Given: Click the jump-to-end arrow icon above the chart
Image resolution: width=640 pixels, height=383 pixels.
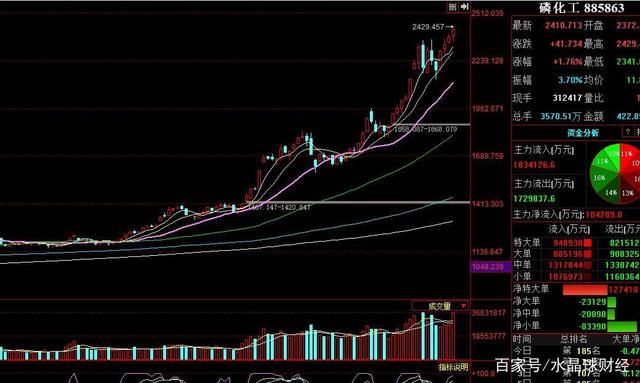Looking at the screenshot, I should click(464, 7).
